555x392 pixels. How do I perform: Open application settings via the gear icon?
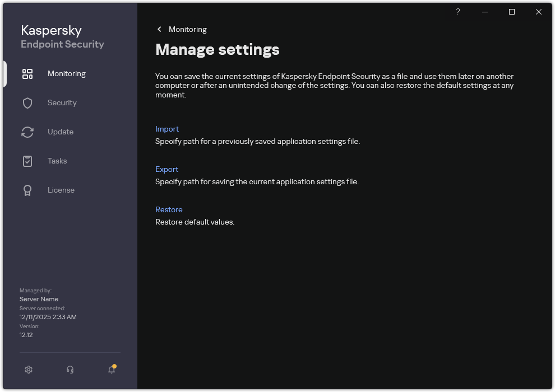click(x=28, y=370)
